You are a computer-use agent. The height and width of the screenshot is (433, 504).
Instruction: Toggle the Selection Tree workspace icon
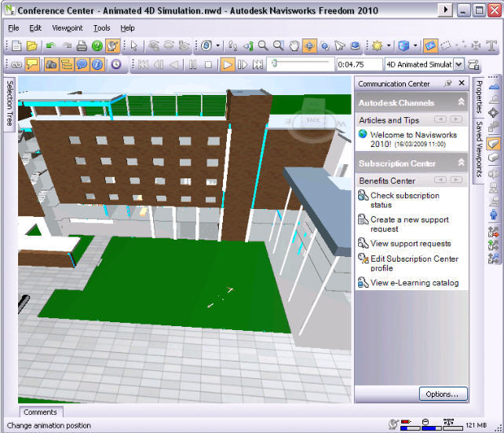tap(67, 64)
